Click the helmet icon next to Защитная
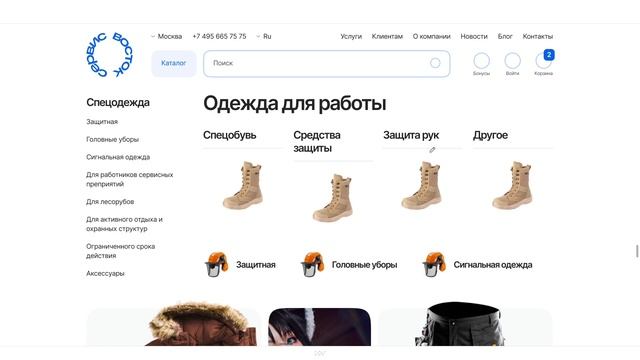 coord(216,264)
